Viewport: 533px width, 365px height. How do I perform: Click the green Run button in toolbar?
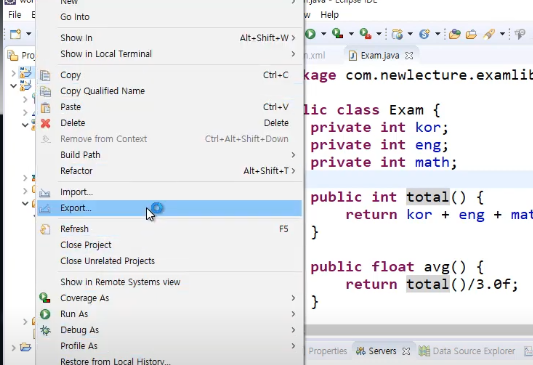pyautogui.click(x=310, y=34)
